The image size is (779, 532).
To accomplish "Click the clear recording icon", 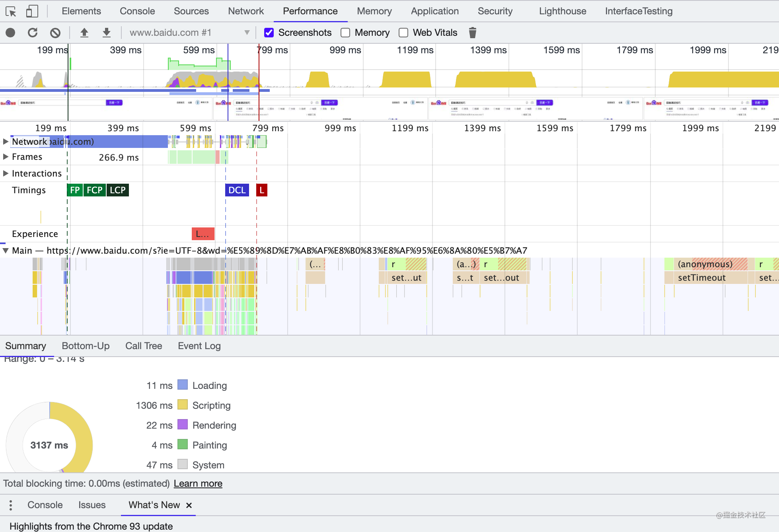I will 55,33.
